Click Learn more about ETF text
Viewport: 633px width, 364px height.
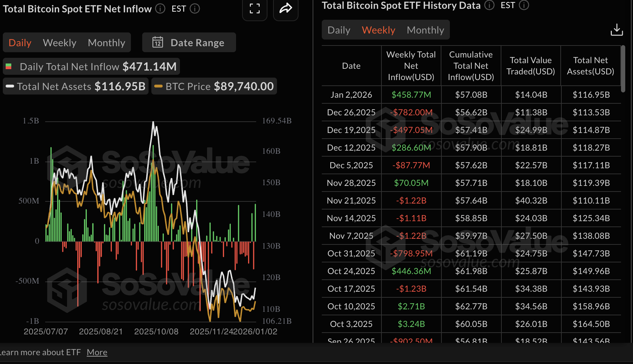pyautogui.click(x=41, y=352)
